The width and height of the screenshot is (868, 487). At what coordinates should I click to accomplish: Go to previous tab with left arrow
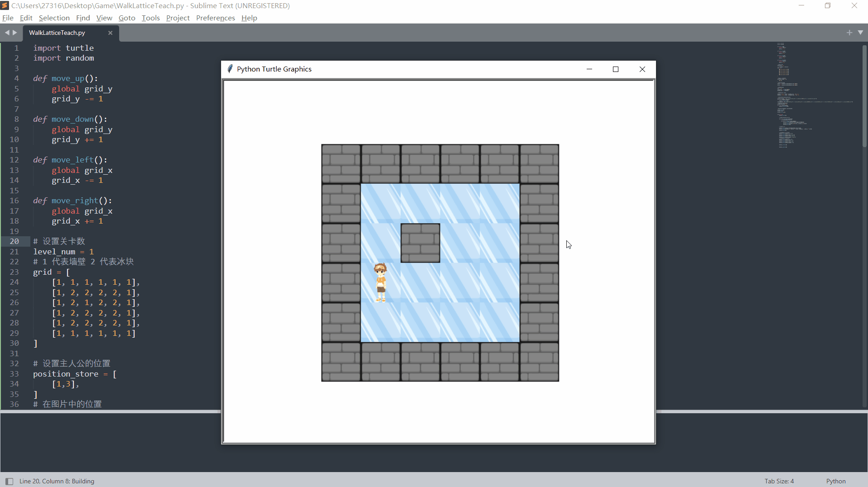pos(7,33)
